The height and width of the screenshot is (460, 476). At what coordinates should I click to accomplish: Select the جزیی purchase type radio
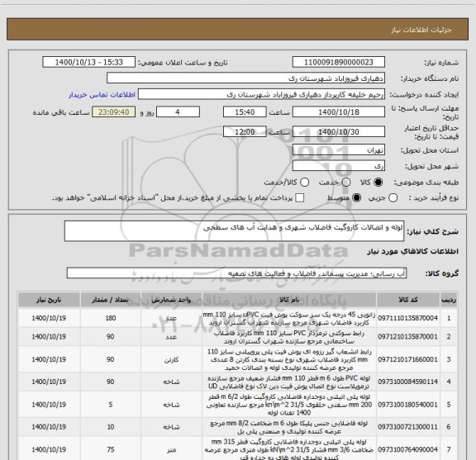pyautogui.click(x=393, y=198)
